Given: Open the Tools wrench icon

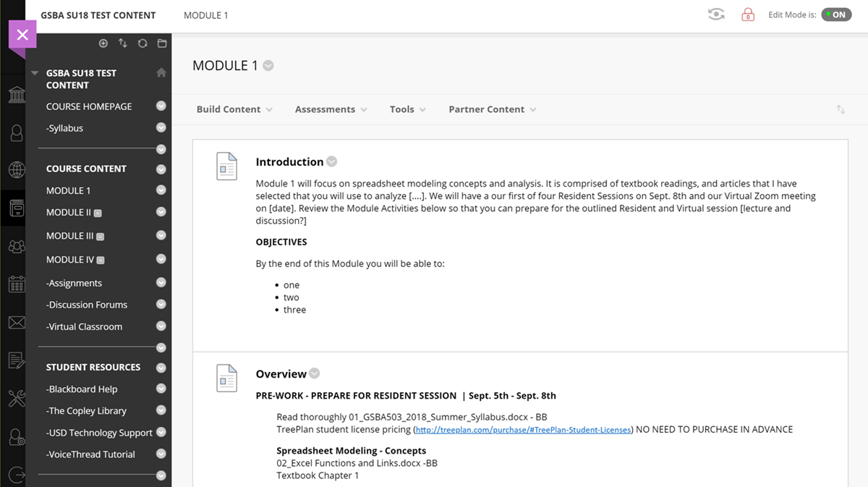Looking at the screenshot, I should pyautogui.click(x=16, y=398).
